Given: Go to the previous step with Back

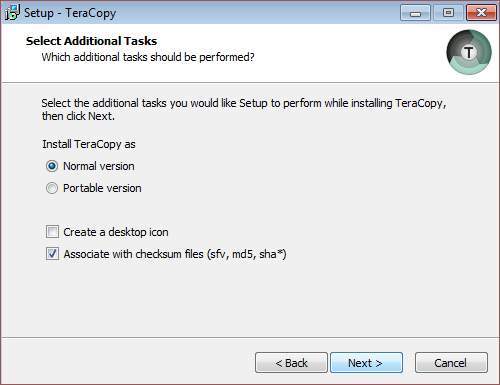Looking at the screenshot, I should point(291,363).
